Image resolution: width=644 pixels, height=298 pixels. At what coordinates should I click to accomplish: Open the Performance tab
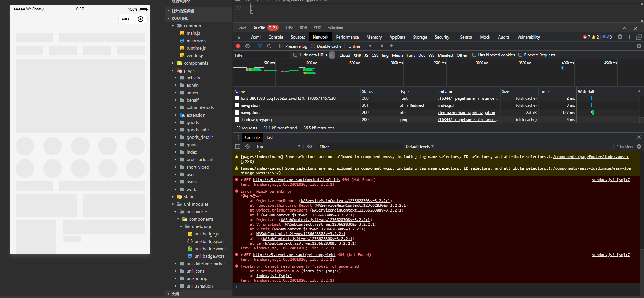(x=348, y=37)
